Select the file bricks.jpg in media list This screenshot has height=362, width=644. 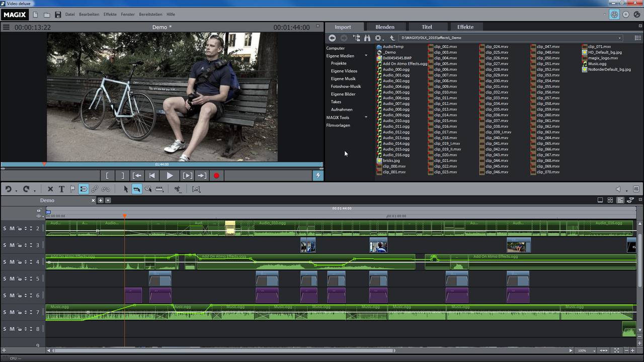pos(391,160)
